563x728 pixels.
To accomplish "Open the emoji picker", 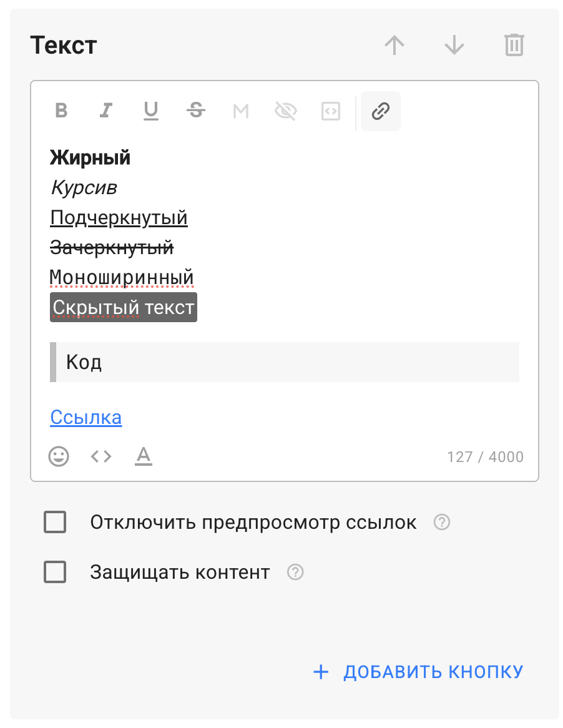I will pos(59,456).
